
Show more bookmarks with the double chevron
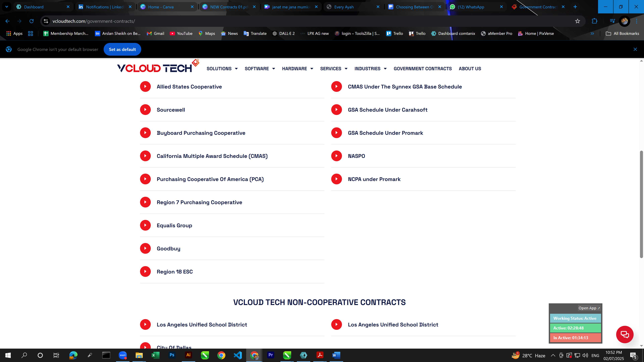click(592, 34)
